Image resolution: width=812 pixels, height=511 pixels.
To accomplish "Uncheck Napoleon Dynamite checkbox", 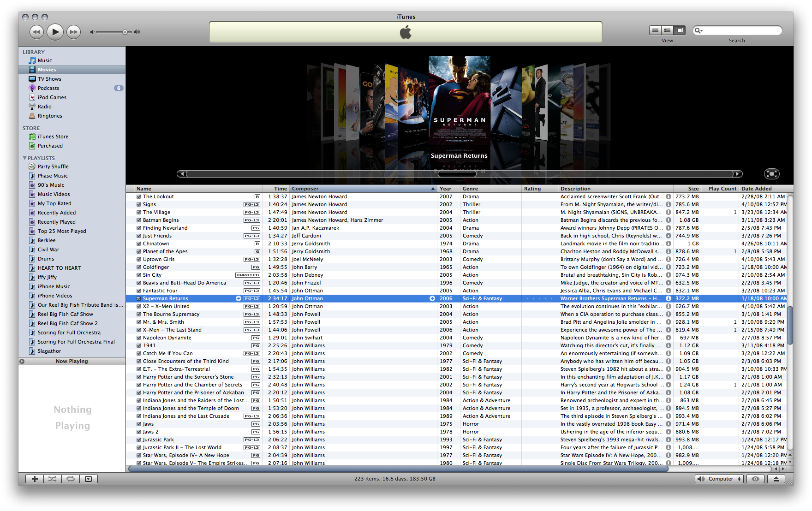I will [138, 338].
